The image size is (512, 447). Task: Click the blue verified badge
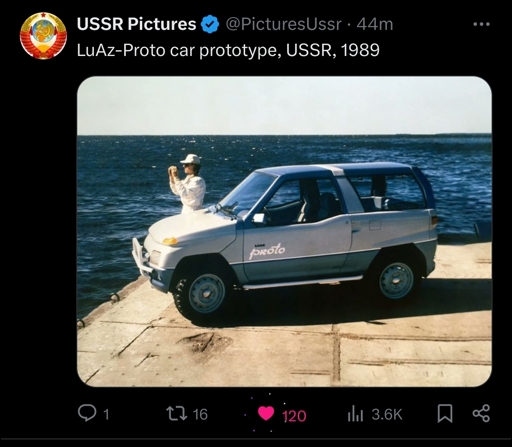211,25
